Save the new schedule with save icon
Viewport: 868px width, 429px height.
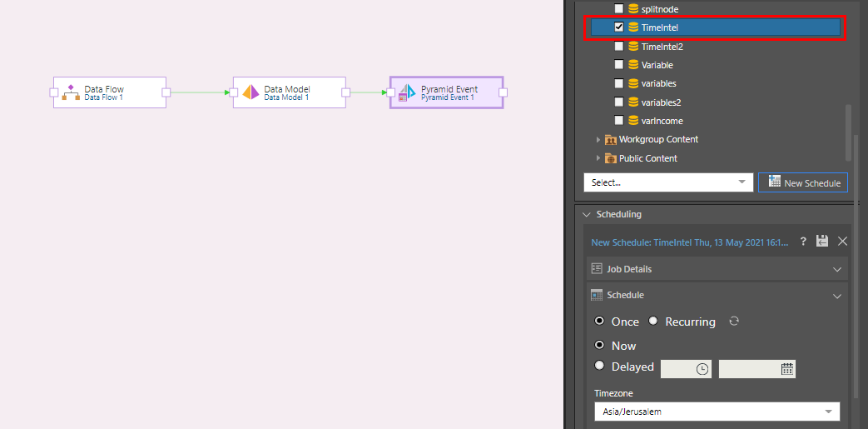pos(822,241)
